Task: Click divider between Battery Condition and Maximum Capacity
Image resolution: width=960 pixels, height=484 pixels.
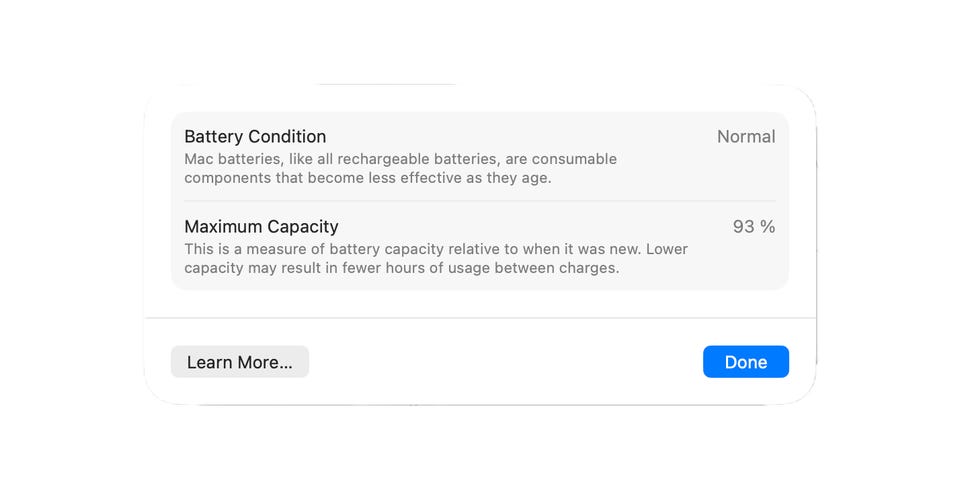Action: point(480,201)
